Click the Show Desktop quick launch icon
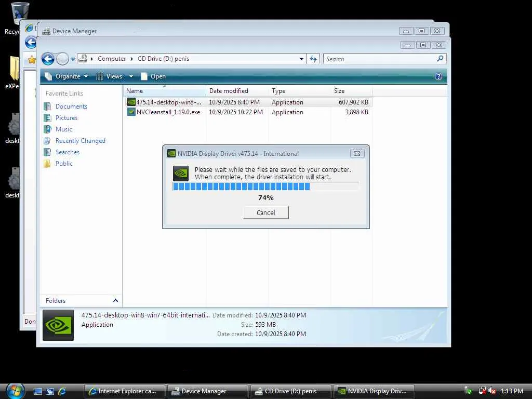 pos(37,391)
